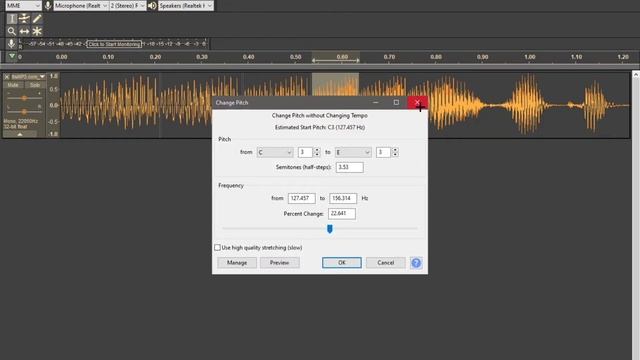This screenshot has width=640, height=360.
Task: Open the 2 (Stereo) channels dropdown
Action: pyautogui.click(x=128, y=6)
